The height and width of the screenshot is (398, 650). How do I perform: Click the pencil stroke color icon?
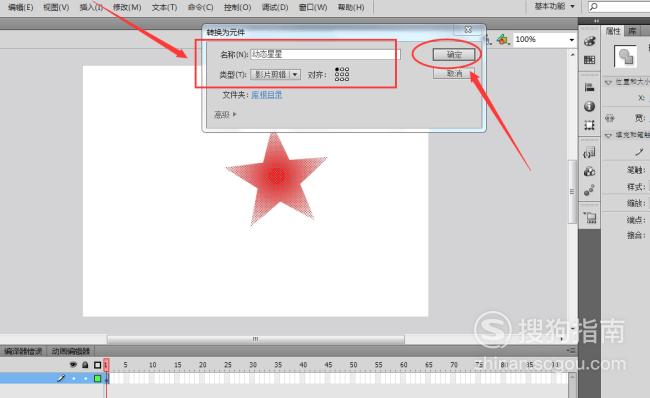coord(639,153)
